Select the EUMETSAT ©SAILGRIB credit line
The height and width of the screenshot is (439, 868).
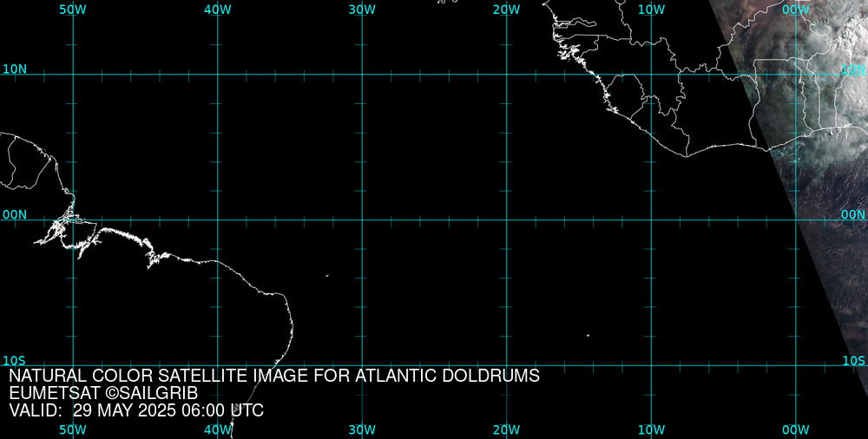103,394
